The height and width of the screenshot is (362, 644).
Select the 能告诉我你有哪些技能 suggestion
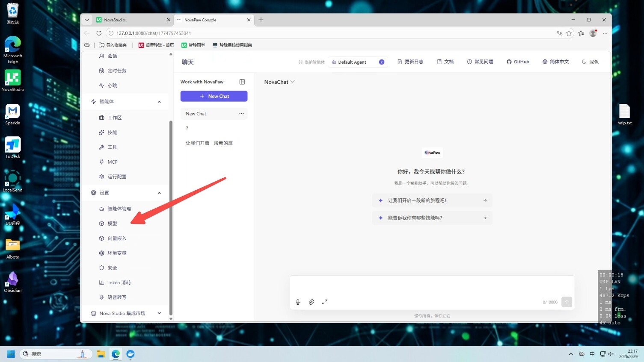(x=432, y=218)
